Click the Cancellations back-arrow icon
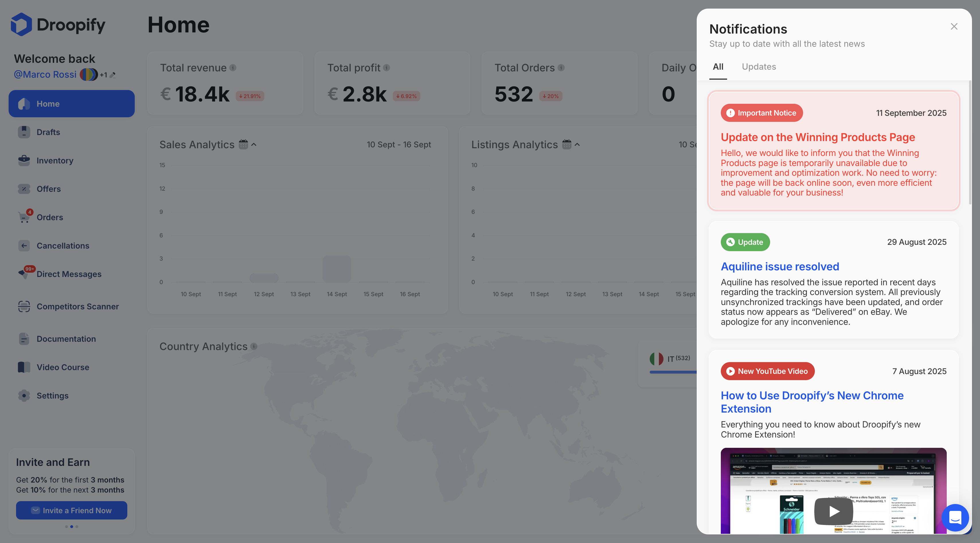This screenshot has width=980, height=543. (24, 246)
